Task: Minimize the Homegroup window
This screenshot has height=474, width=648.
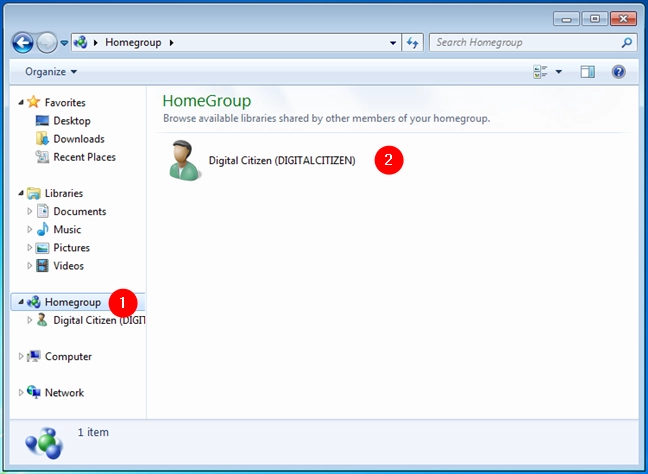Action: [566, 19]
